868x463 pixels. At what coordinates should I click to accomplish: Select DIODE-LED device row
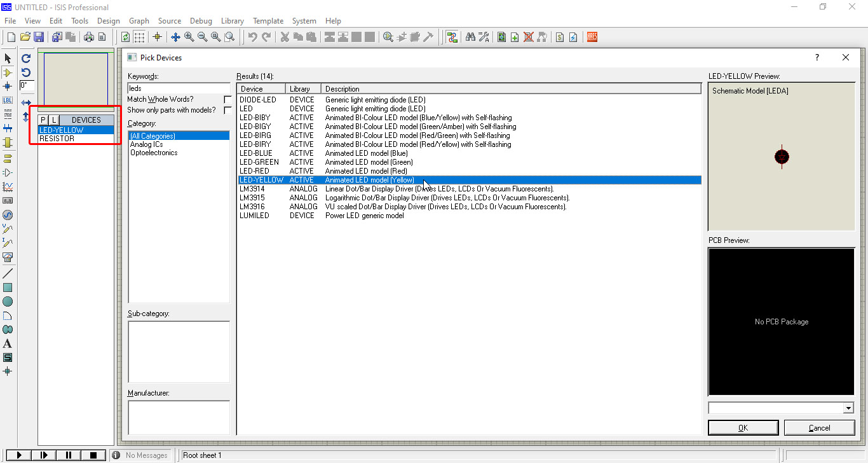470,100
